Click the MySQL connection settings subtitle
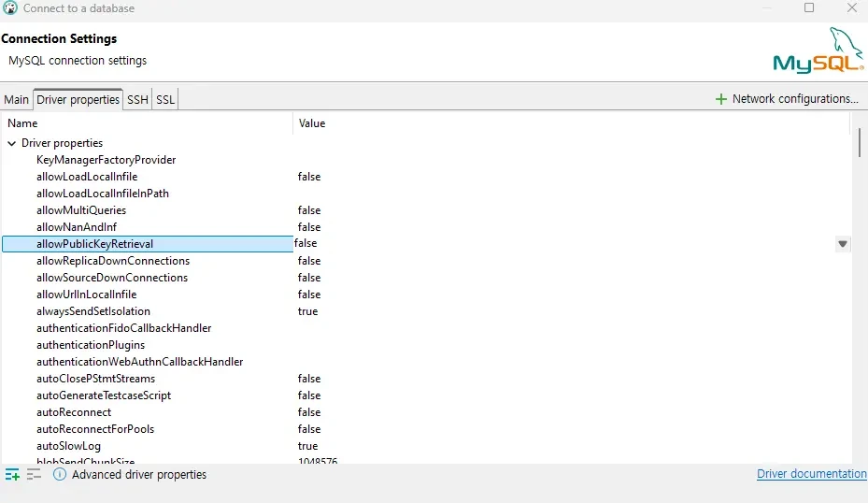This screenshot has width=868, height=503. 78,61
